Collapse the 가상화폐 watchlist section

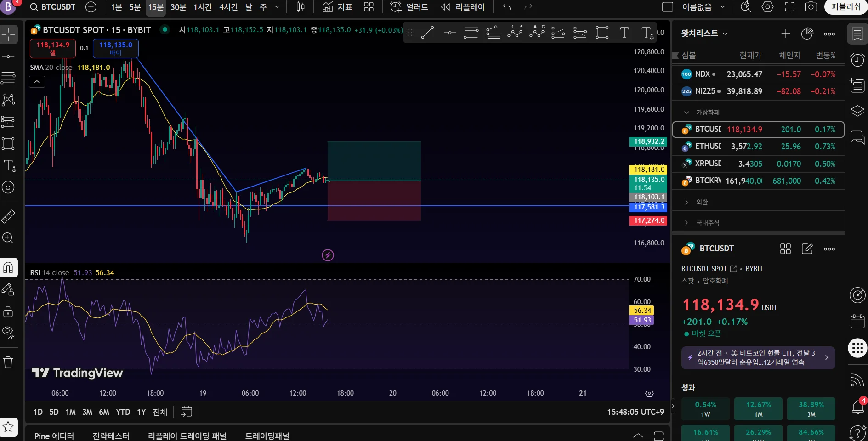(x=686, y=113)
